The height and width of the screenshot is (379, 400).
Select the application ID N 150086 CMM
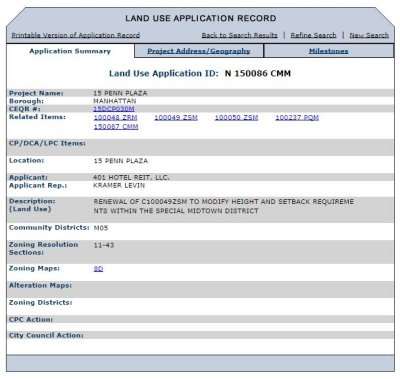click(258, 73)
